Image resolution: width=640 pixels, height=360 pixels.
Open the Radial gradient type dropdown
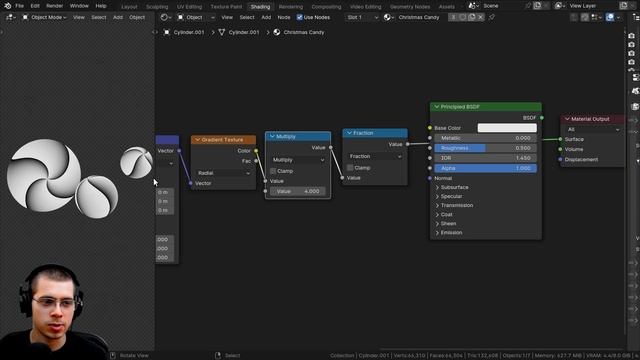pyautogui.click(x=223, y=173)
